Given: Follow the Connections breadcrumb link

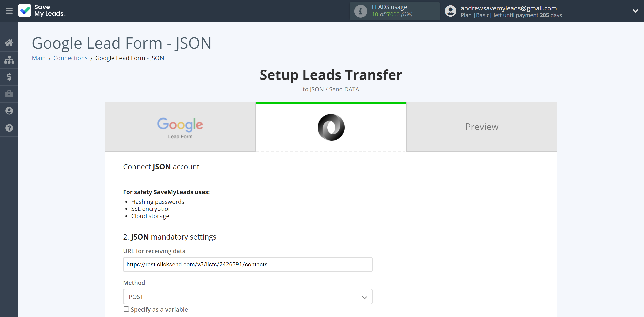Looking at the screenshot, I should [x=70, y=58].
